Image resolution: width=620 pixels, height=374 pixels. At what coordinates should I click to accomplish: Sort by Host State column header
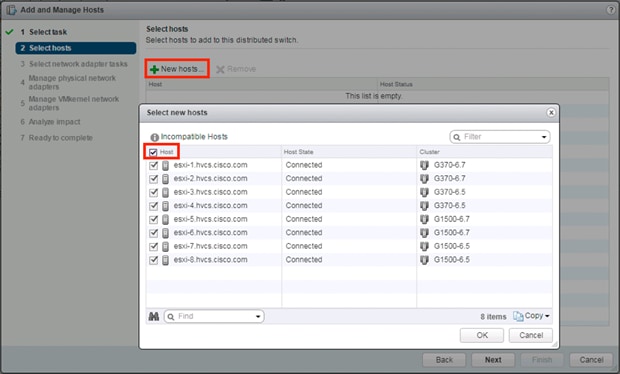pos(299,152)
